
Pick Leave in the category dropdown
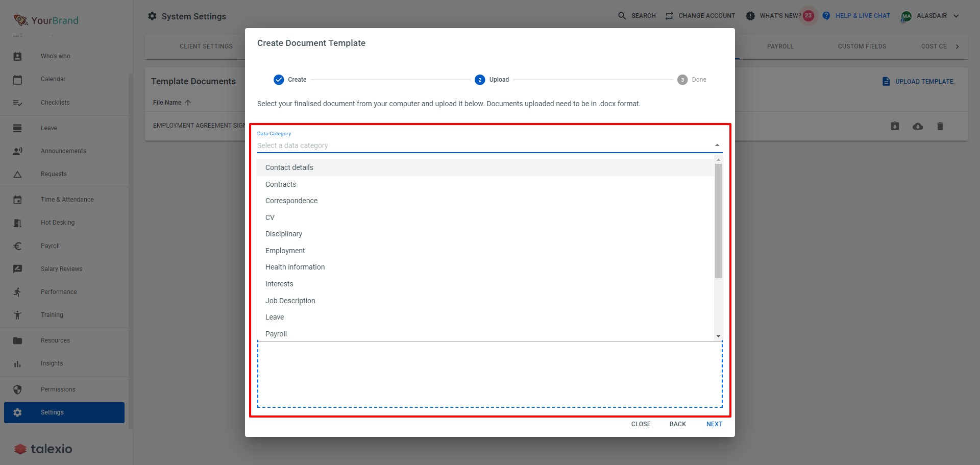485,317
